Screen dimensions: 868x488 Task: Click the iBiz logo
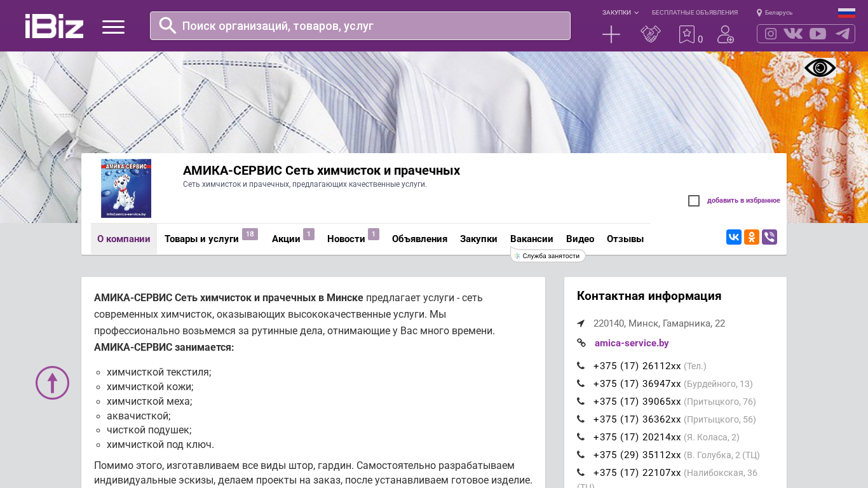54,26
